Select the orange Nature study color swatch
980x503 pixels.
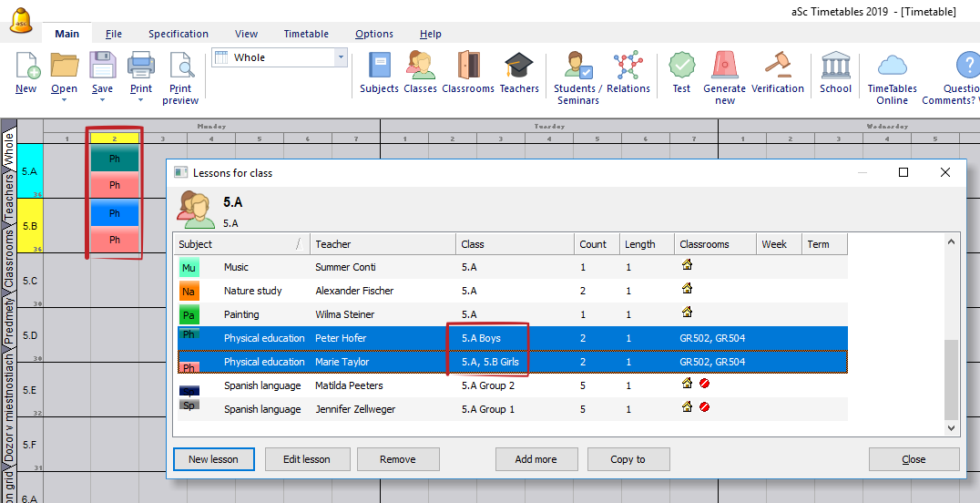189,292
